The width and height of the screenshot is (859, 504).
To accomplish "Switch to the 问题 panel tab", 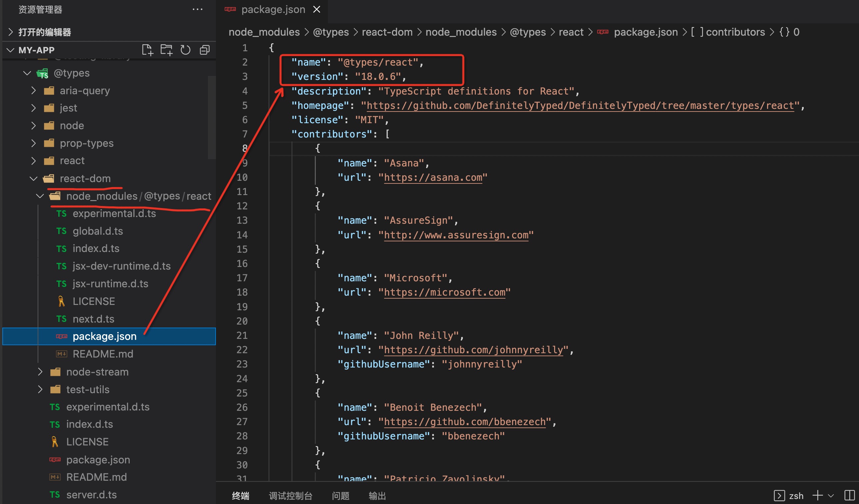I will [x=341, y=496].
